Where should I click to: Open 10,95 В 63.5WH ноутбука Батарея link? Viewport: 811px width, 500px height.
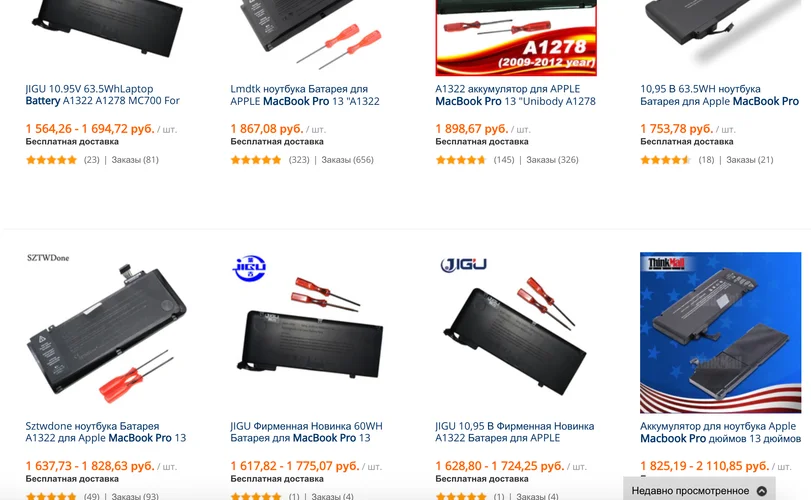coord(719,95)
